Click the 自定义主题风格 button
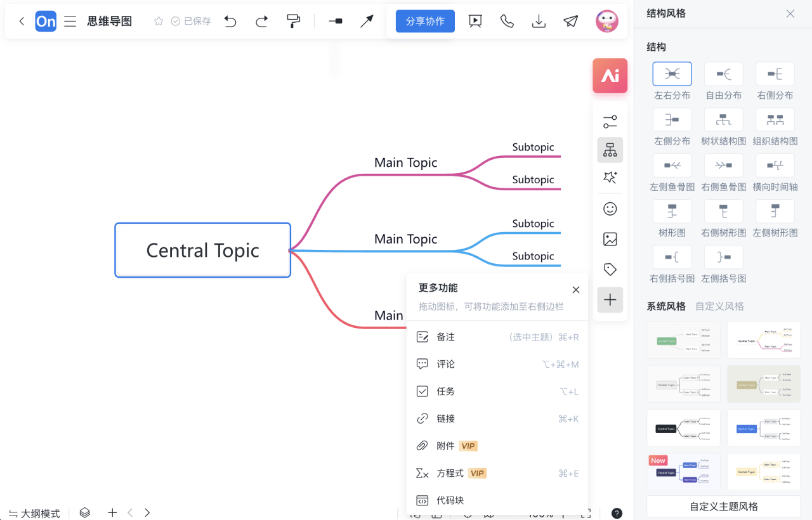 click(723, 507)
